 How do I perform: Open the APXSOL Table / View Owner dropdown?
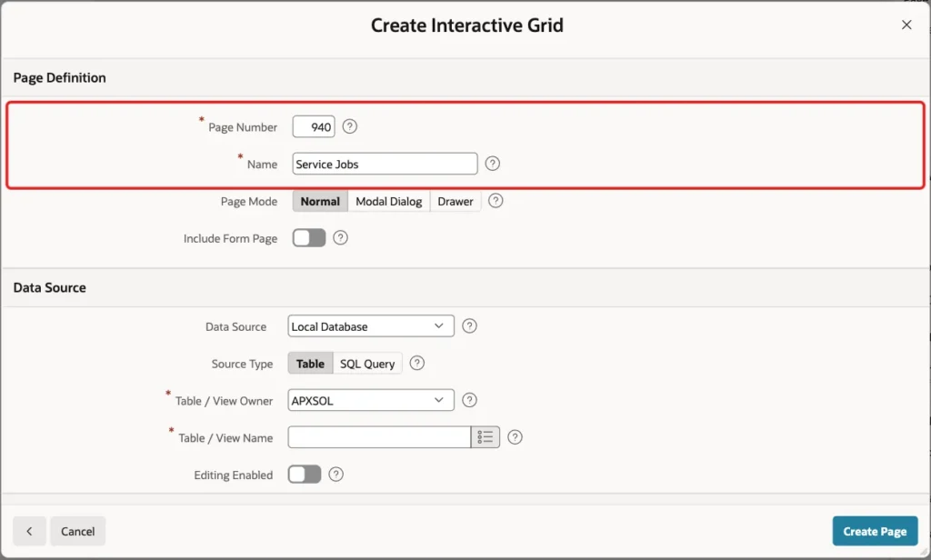coord(371,400)
